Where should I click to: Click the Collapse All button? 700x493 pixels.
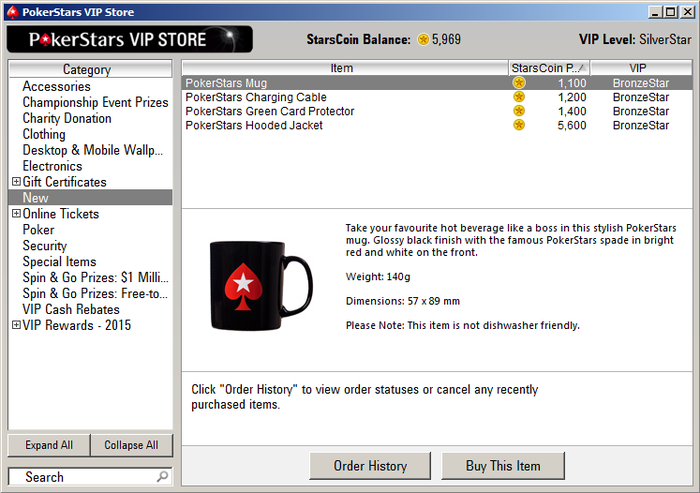click(x=131, y=445)
